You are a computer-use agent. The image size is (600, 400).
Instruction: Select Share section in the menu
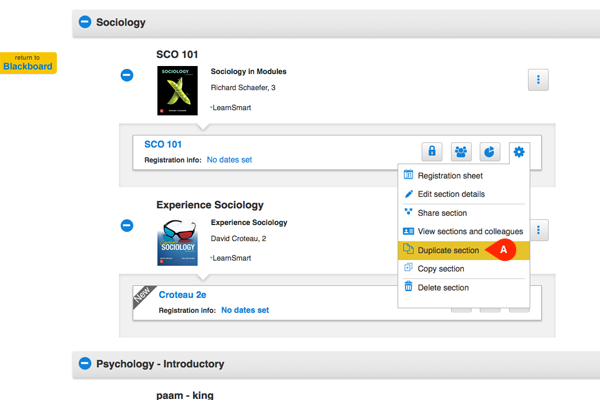coord(441,213)
